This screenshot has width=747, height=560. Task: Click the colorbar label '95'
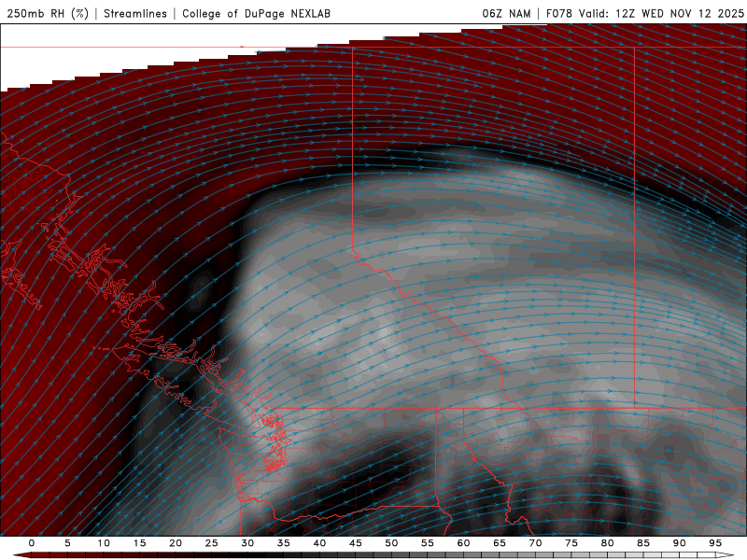715,543
